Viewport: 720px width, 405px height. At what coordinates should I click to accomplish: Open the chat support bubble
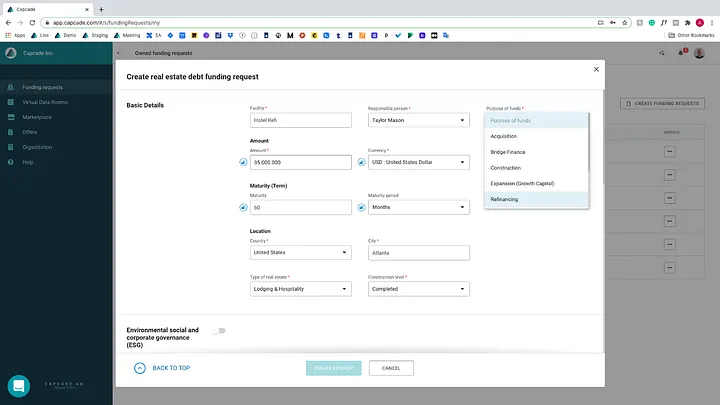click(19, 386)
